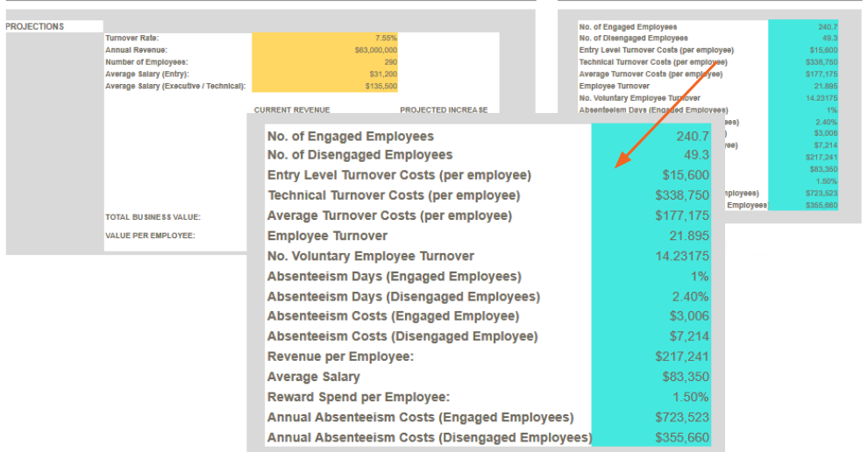Select the small Entry Level Turnover Costs $15,600 cell
This screenshot has width=868, height=459.
pyautogui.click(x=803, y=50)
